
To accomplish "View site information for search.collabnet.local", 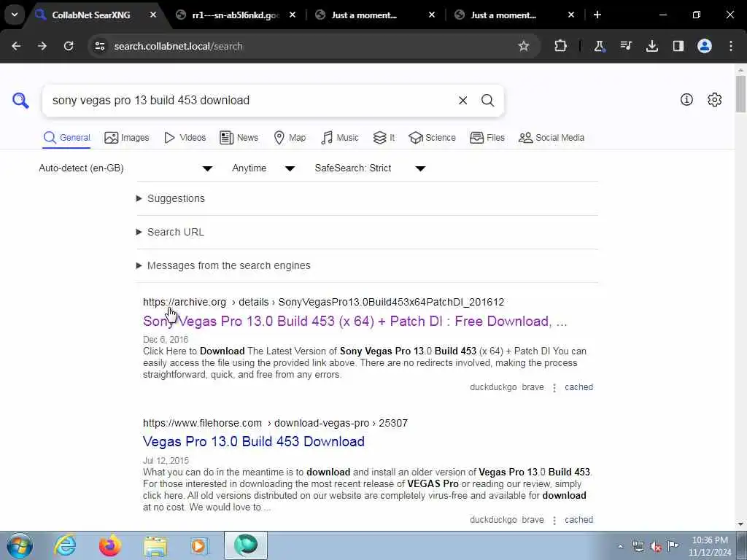I will (99, 46).
